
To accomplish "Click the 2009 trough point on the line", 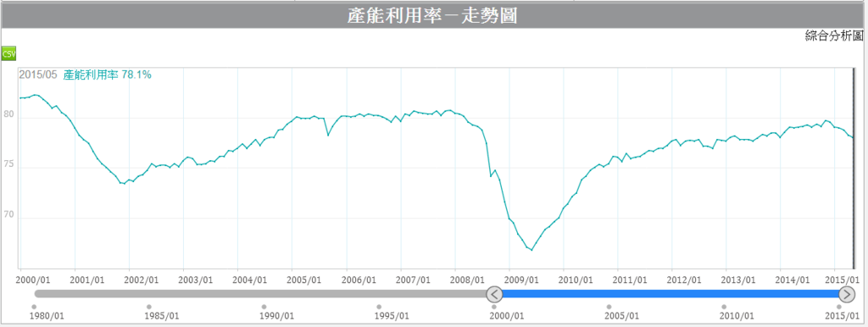I will 531,250.
